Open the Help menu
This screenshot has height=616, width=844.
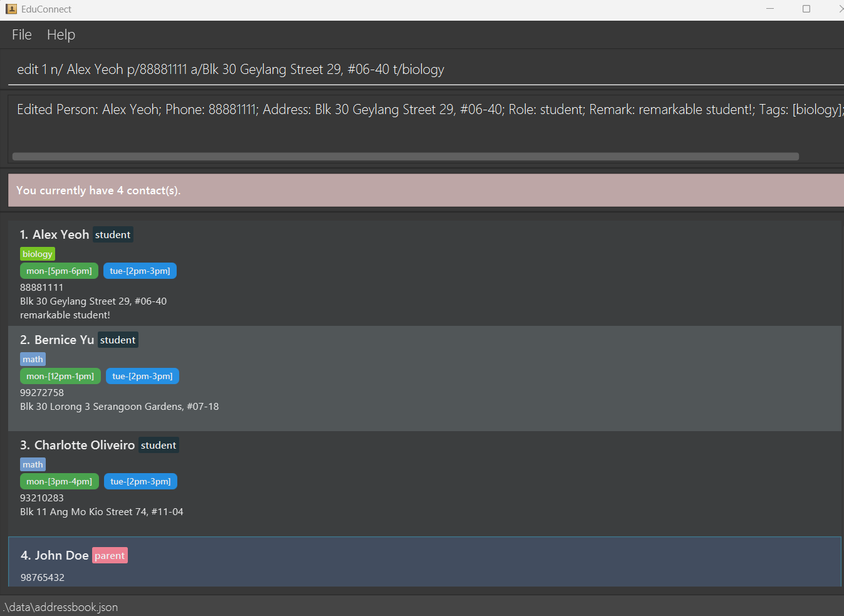click(x=61, y=35)
